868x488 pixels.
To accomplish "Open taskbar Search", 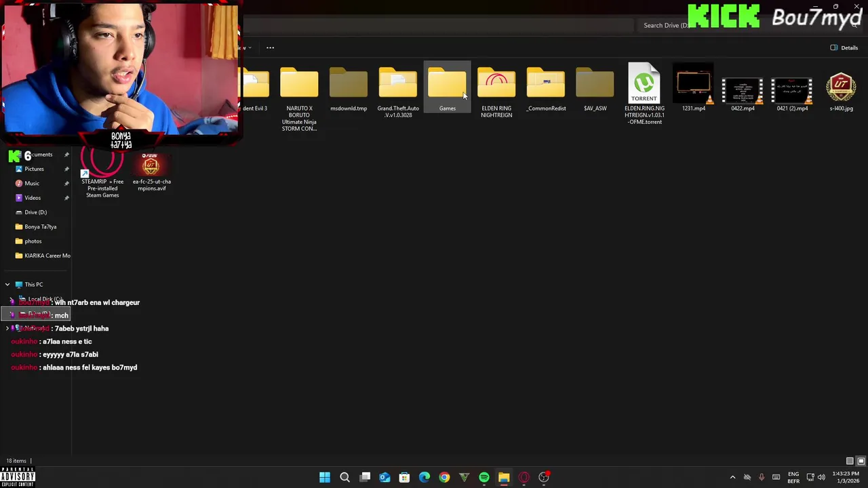I will tap(344, 477).
